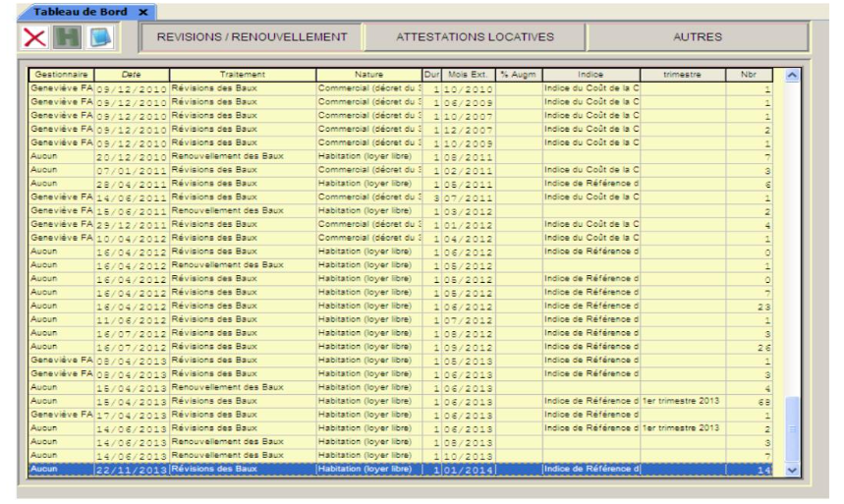Switch to the Autres section
The image size is (844, 504).
click(698, 37)
